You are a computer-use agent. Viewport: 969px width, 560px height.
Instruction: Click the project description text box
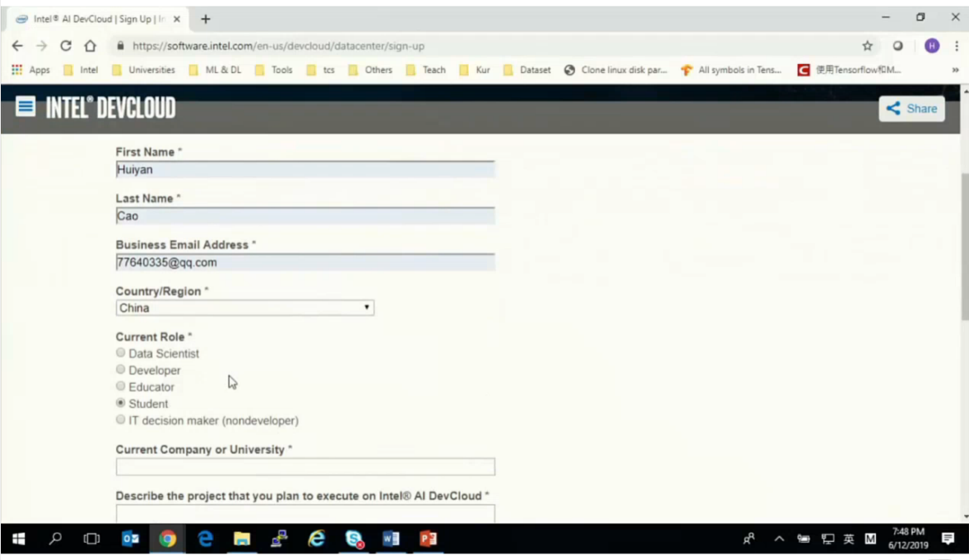(x=305, y=513)
